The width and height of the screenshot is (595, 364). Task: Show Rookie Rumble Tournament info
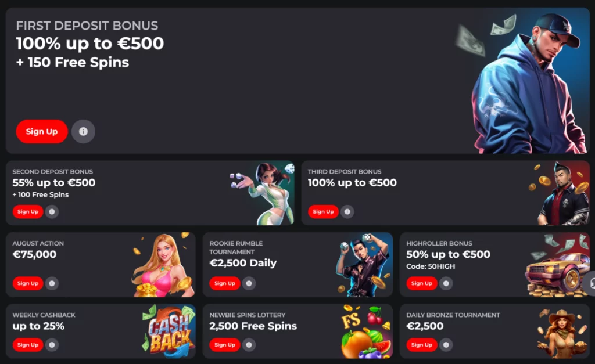[x=249, y=283]
